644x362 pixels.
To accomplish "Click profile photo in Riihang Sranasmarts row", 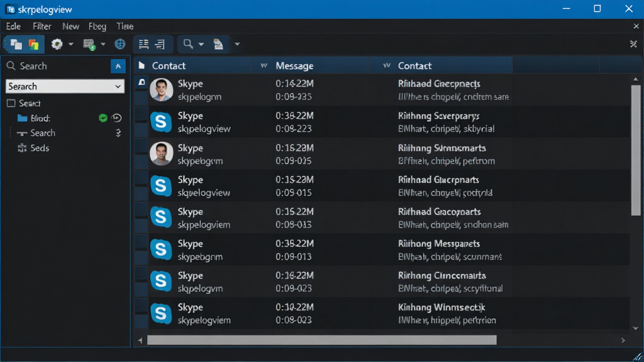I will tap(161, 153).
